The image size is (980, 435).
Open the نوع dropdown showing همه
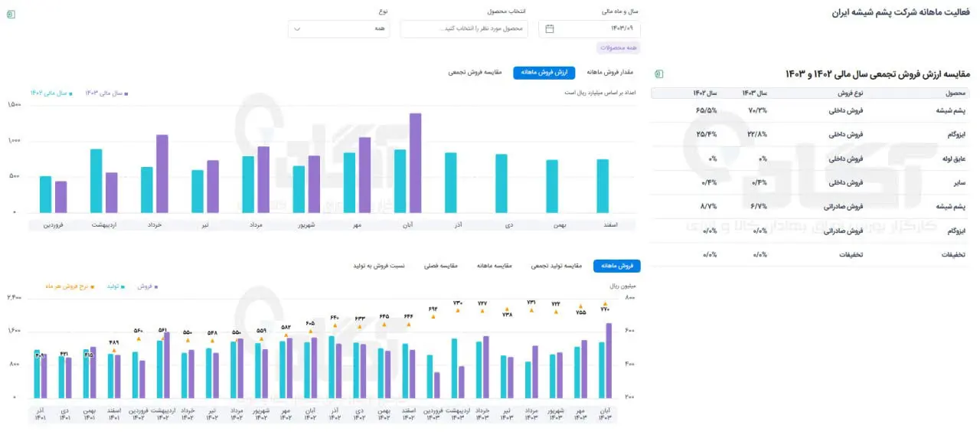pos(338,29)
